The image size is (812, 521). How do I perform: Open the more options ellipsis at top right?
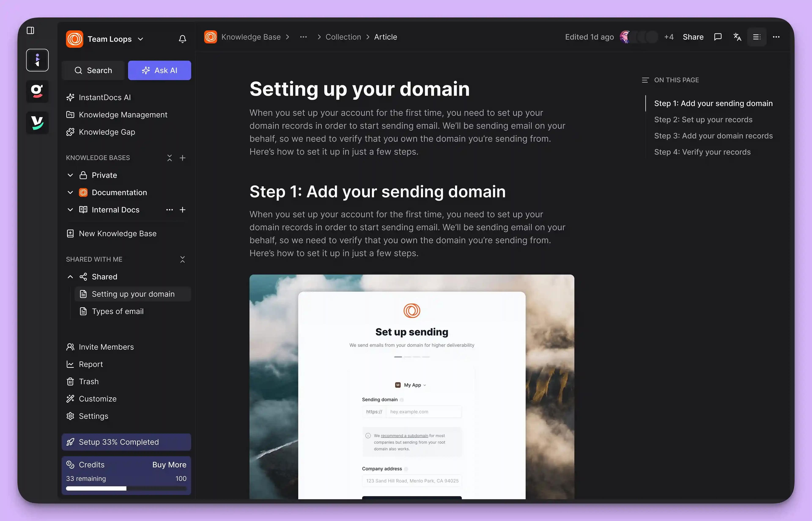776,37
